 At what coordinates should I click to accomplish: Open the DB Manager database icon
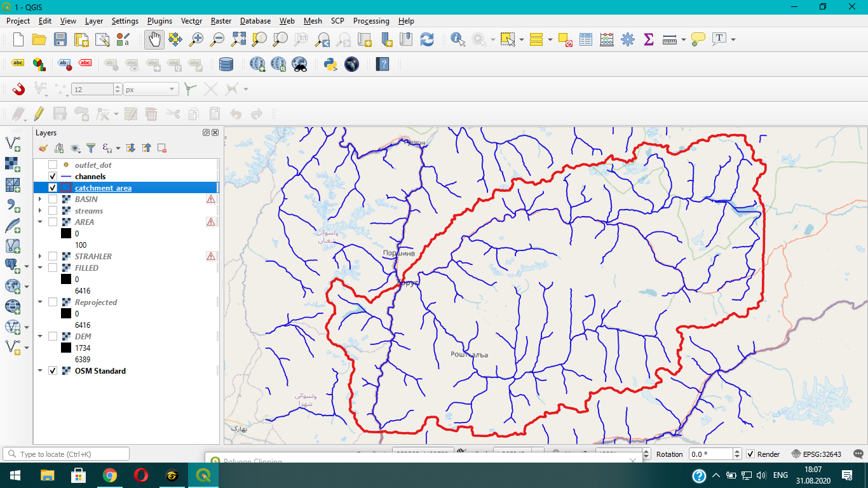pos(226,64)
